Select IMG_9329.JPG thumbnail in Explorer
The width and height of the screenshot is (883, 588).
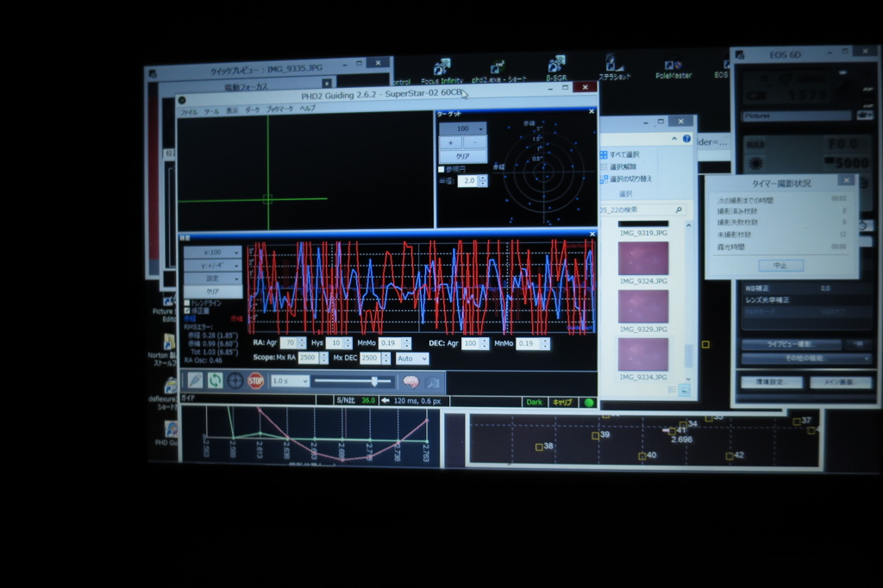point(643,306)
